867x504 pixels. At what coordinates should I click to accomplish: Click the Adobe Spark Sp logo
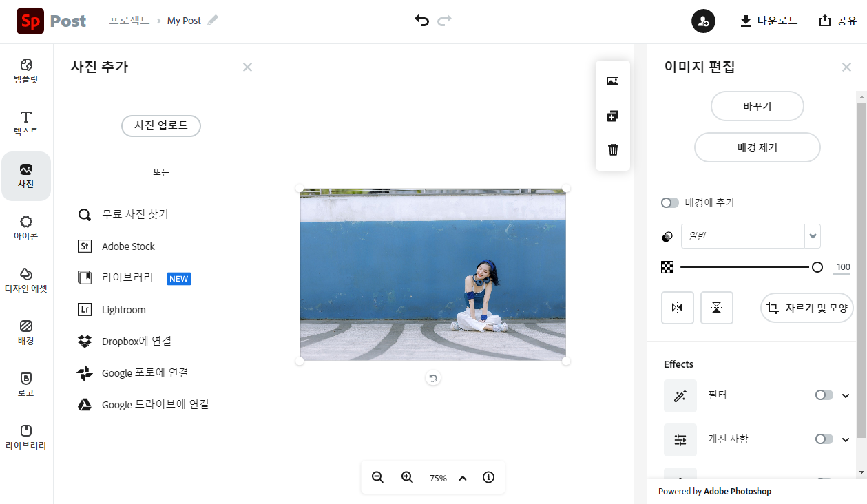[x=30, y=21]
